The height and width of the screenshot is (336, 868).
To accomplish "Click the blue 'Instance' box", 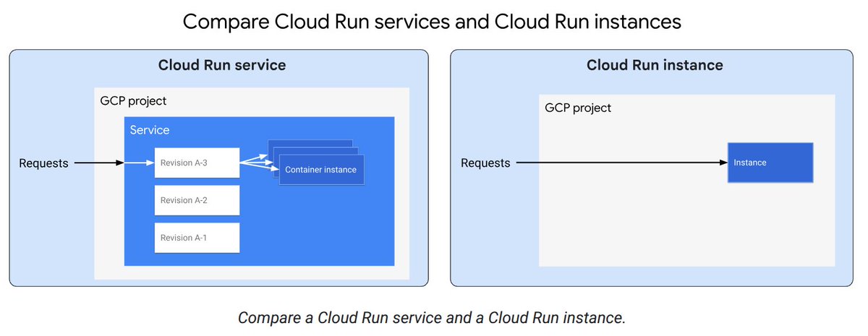I will coord(770,163).
